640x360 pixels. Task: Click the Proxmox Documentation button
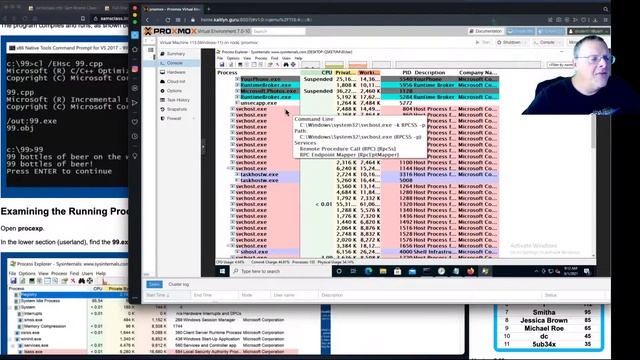tap(485, 31)
